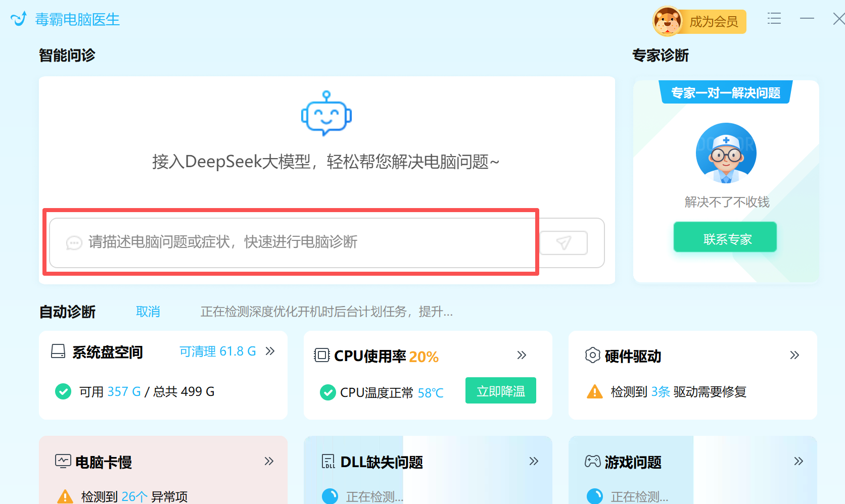
Task: Click 可用 357 G / 总共 499 G text
Action: [147, 392]
